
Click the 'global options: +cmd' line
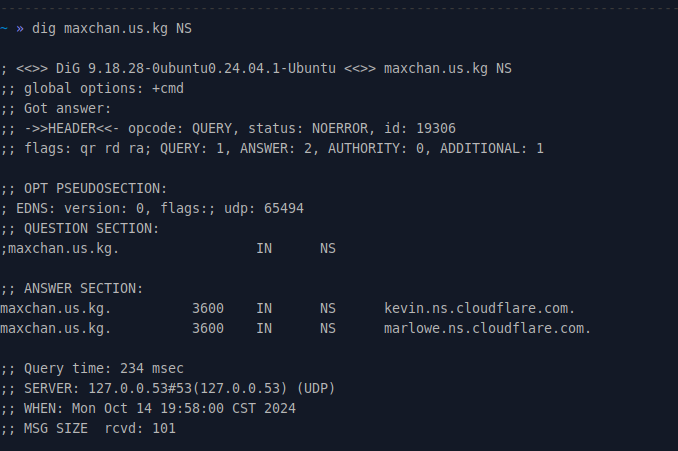(104, 89)
